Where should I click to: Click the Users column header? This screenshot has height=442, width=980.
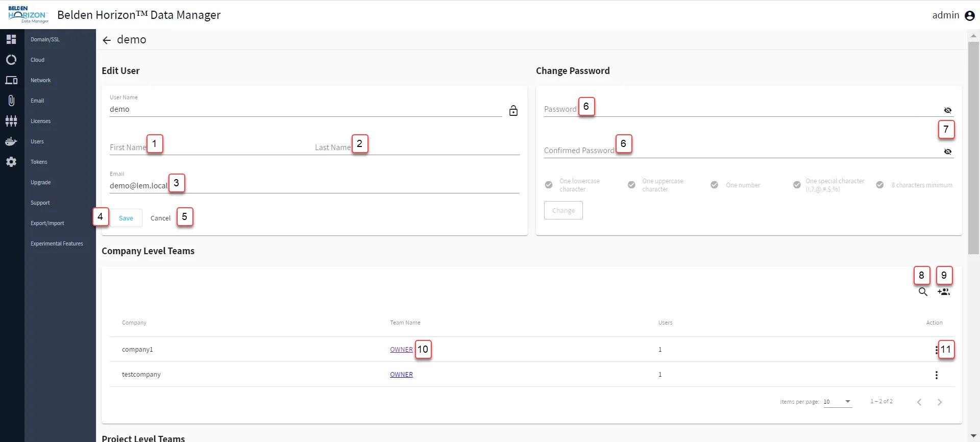tap(665, 323)
